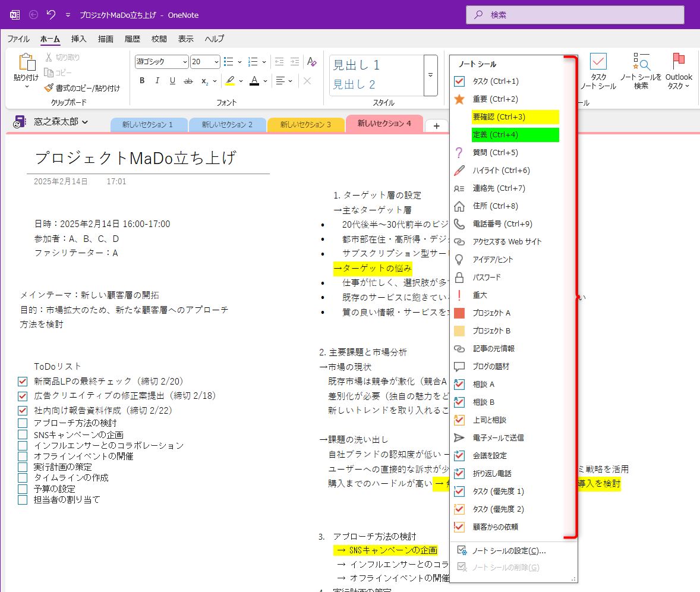Clear formatting with the Aのアイコン

pos(312,61)
